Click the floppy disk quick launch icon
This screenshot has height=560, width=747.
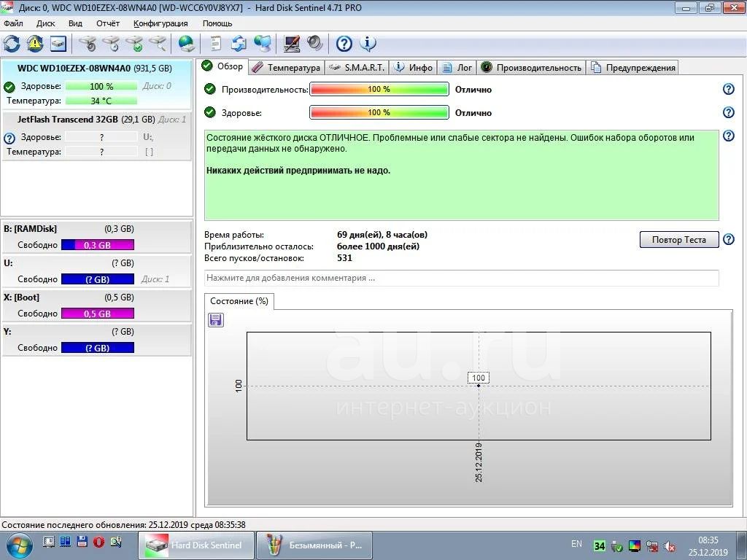pyautogui.click(x=82, y=542)
